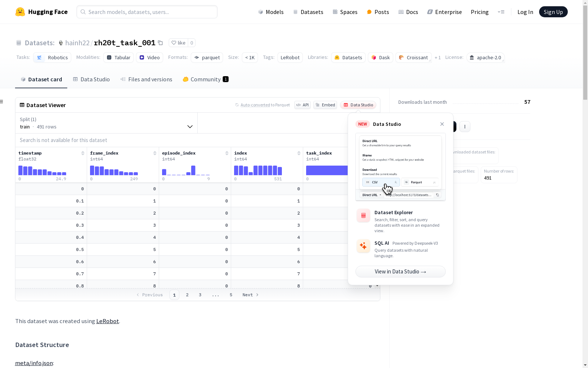Go to Posts
The width and height of the screenshot is (588, 368).
[378, 12]
